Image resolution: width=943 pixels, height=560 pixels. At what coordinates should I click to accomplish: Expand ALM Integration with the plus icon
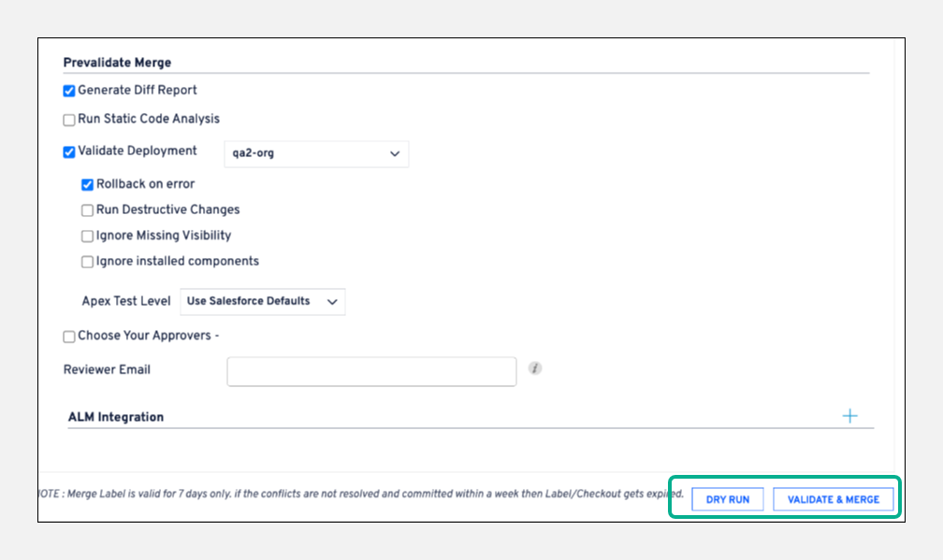coord(849,416)
